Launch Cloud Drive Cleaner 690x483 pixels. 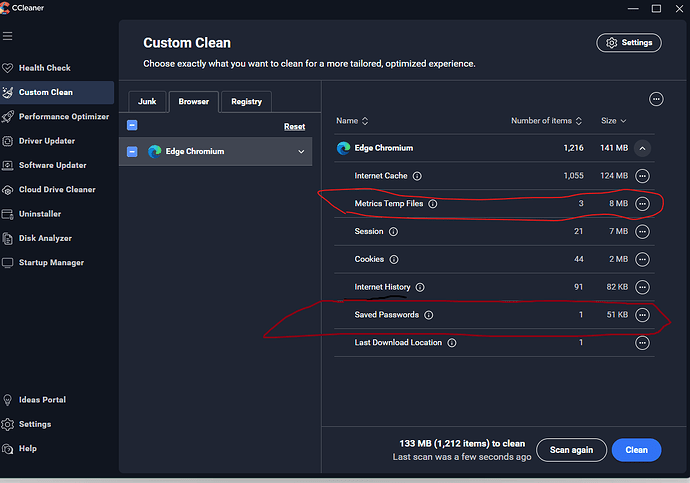pyautogui.click(x=56, y=190)
